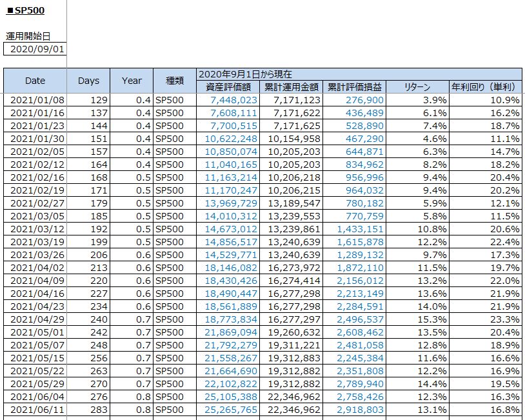Screen dimensions: 525x420
Task: Select the リターン column header
Action: pos(417,87)
